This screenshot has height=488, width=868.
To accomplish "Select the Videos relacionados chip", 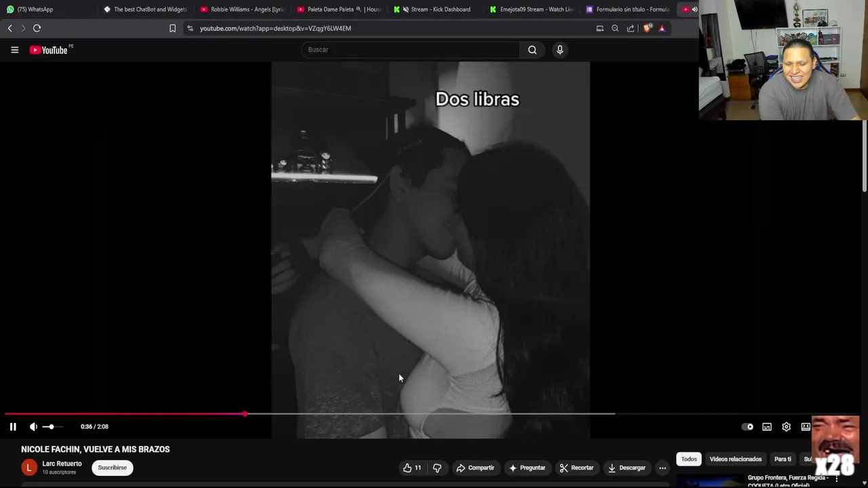I will tap(735, 459).
